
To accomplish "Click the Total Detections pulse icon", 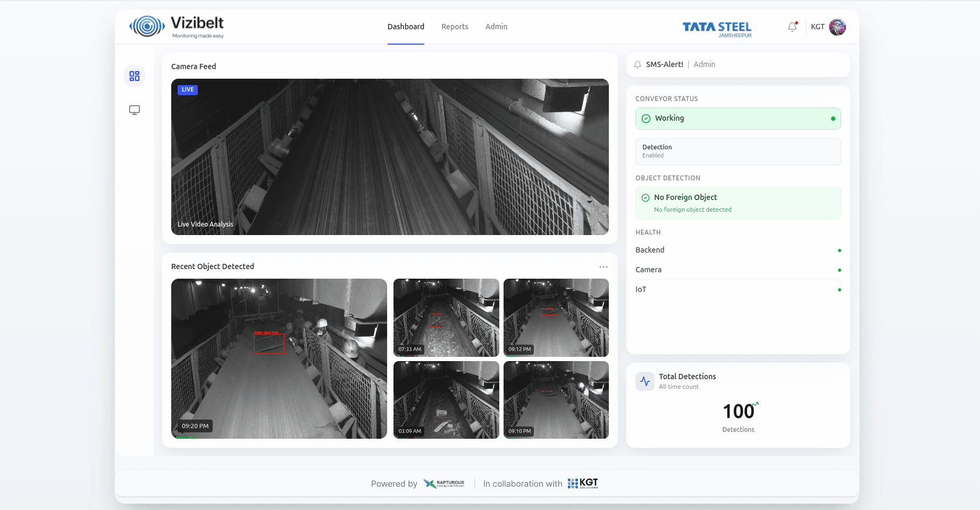I will pos(645,381).
